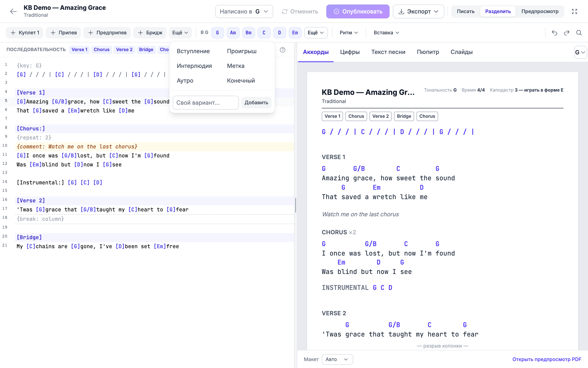Screen dimensions: 588x368
Task: Open the Написано в G key dropdown
Action: 244,11
